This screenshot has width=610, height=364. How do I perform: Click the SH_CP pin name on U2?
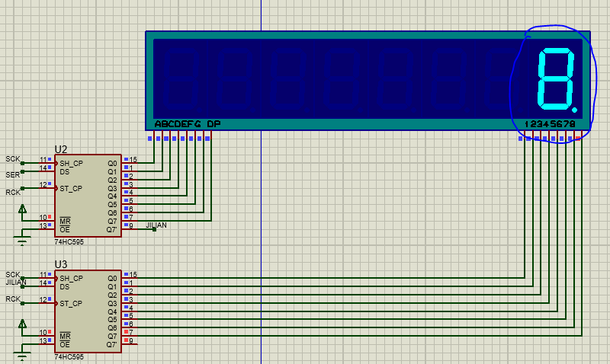[71, 163]
